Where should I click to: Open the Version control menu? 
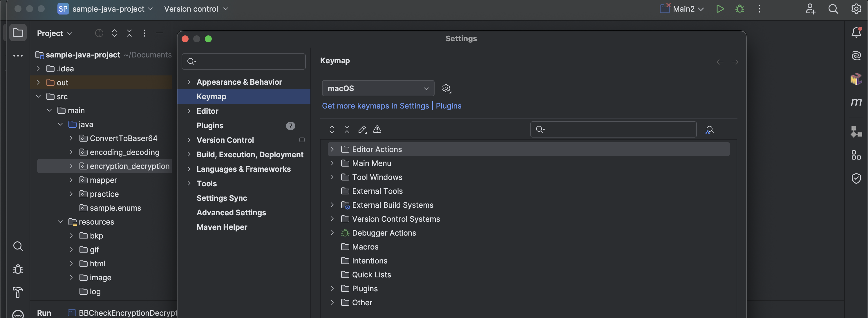[x=196, y=9]
